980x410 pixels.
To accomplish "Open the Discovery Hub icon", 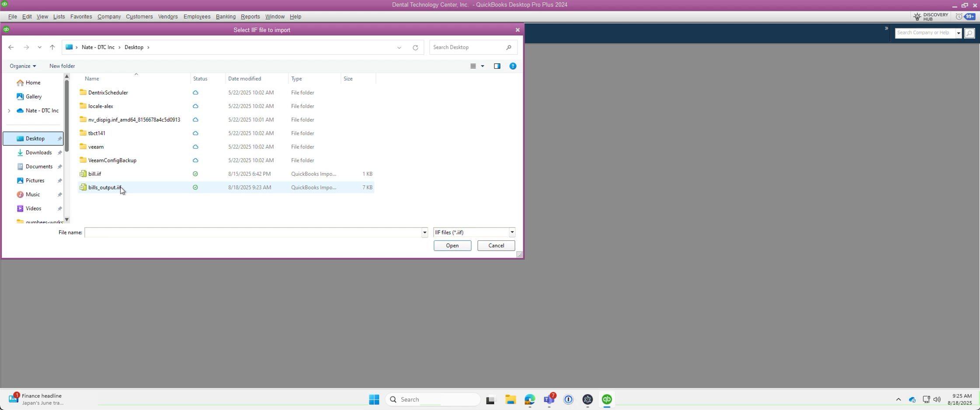I will 931,17.
